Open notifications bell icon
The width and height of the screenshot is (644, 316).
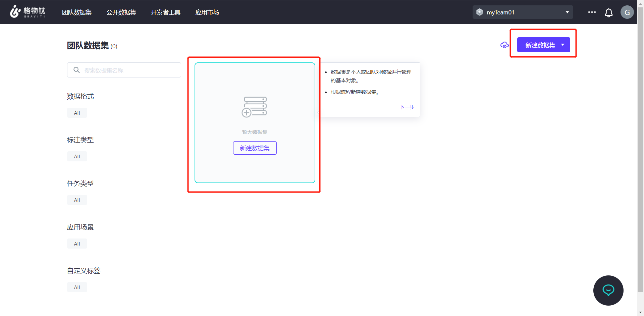(608, 12)
